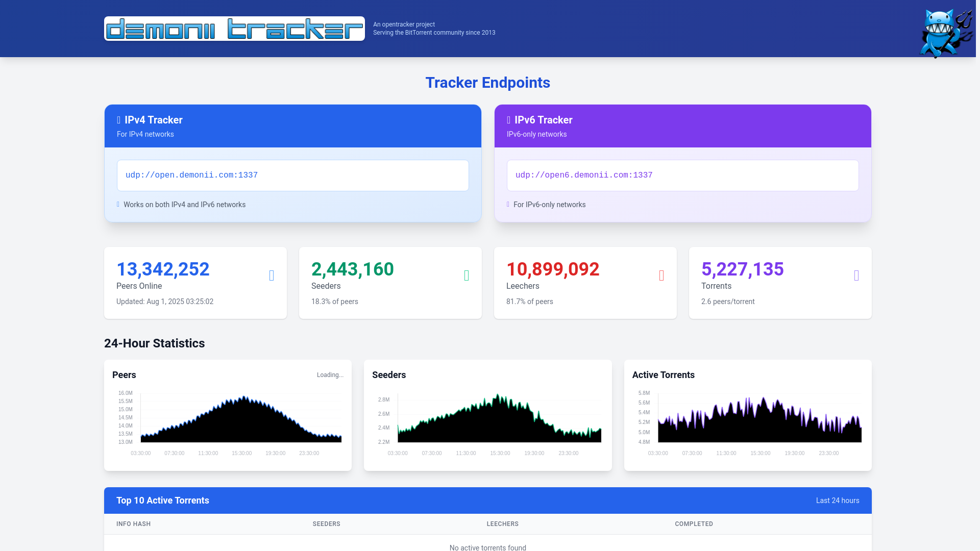Click the Seeders card icon
Viewport: 980px width, 551px height.
pos(467,275)
